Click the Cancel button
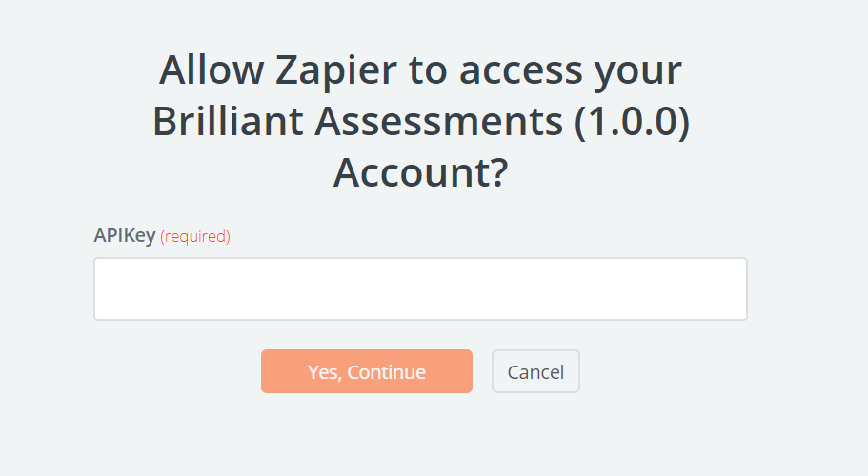 tap(535, 371)
